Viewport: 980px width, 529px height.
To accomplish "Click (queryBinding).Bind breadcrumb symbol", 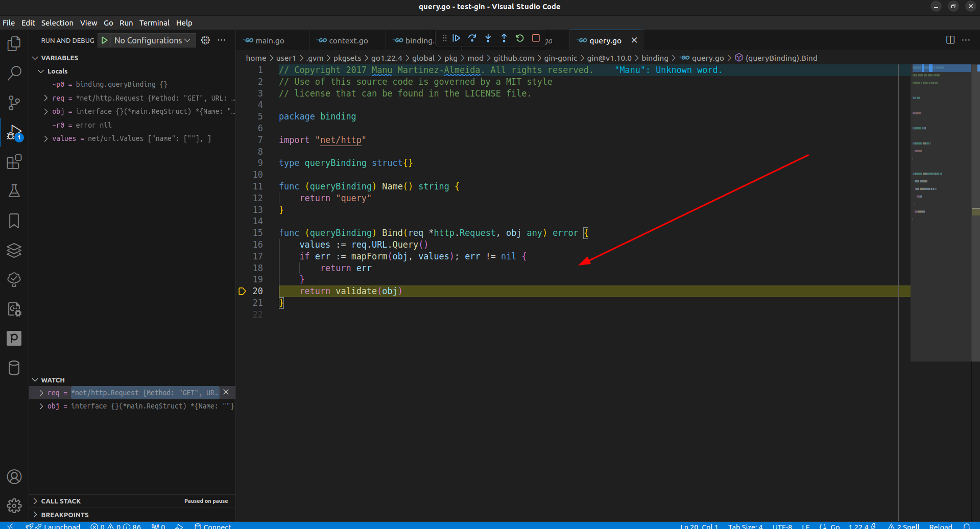I will (781, 58).
